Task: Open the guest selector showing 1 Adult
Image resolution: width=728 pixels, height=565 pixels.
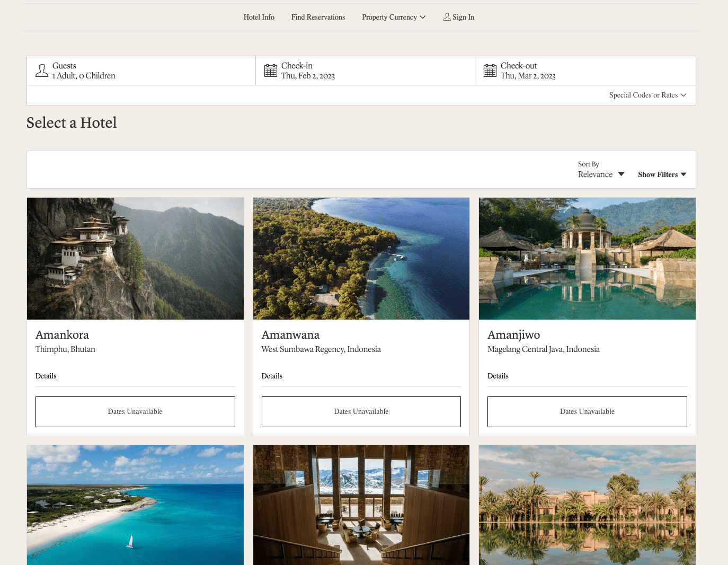Action: [141, 70]
